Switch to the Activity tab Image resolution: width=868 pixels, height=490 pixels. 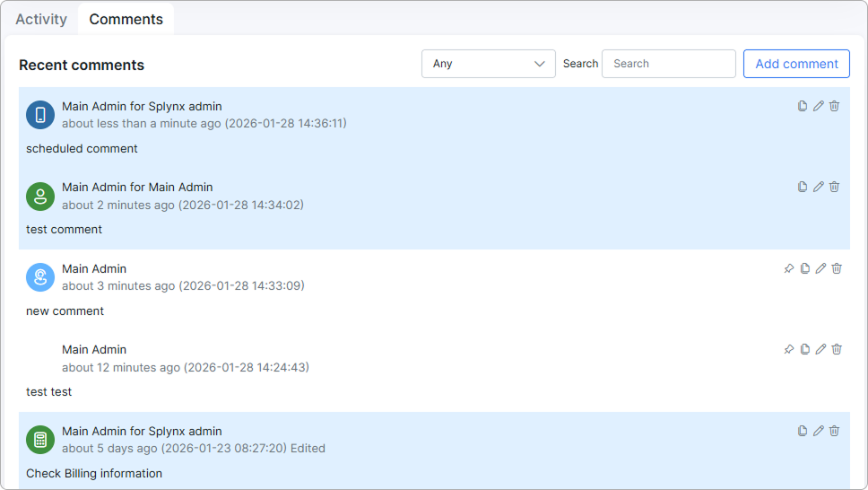tap(41, 20)
